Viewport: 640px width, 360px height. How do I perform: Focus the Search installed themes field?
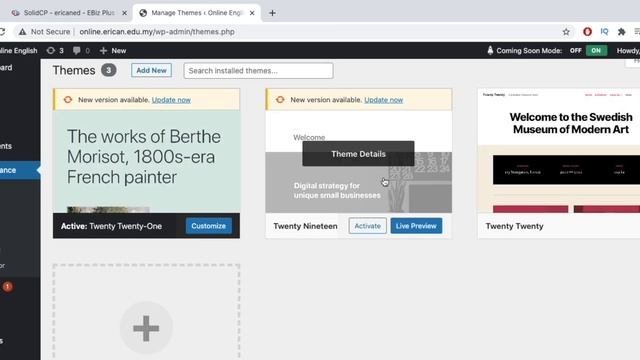coord(258,71)
